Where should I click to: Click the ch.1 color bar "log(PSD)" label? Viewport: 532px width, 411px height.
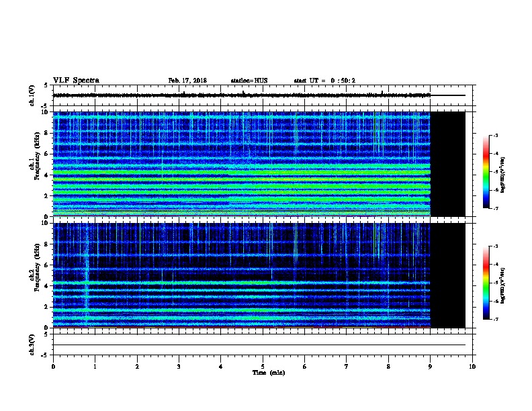click(503, 175)
